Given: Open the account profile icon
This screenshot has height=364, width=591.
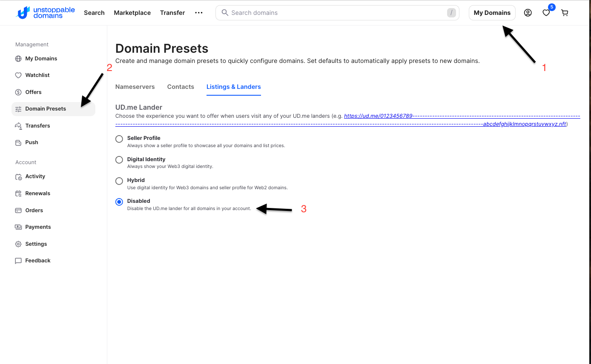Looking at the screenshot, I should pos(528,13).
